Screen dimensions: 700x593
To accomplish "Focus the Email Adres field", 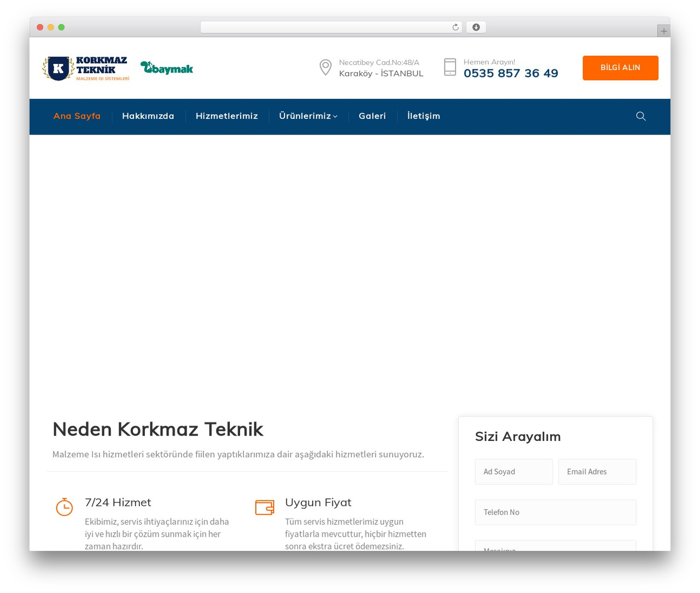I will [597, 472].
